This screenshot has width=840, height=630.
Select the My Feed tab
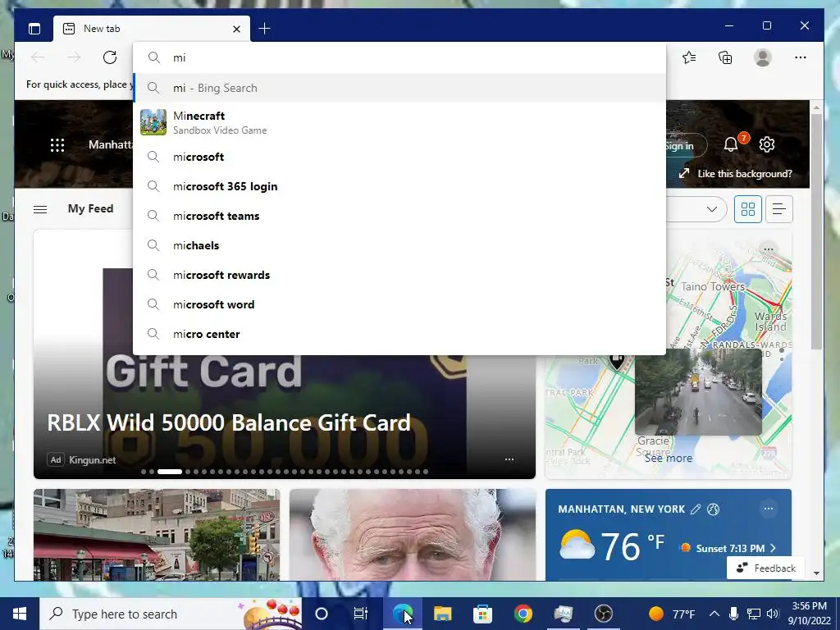click(90, 209)
